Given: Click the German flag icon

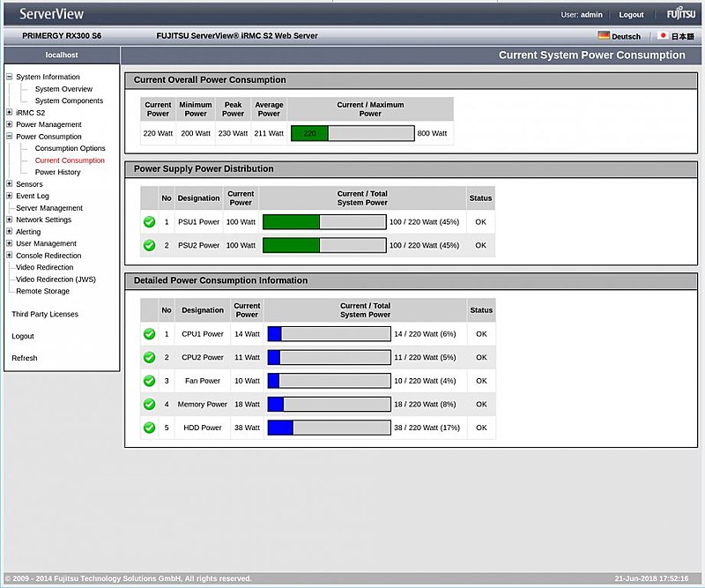Looking at the screenshot, I should click(604, 36).
